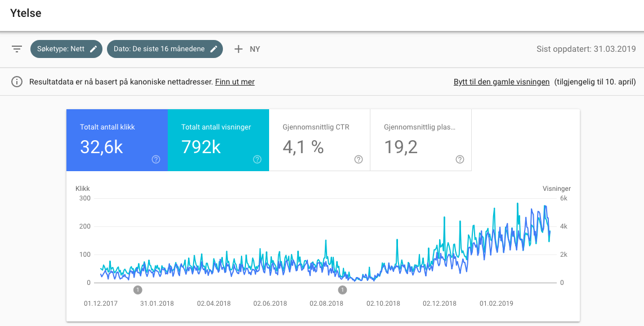
Task: Click the 32,6k clicks value
Action: [101, 146]
